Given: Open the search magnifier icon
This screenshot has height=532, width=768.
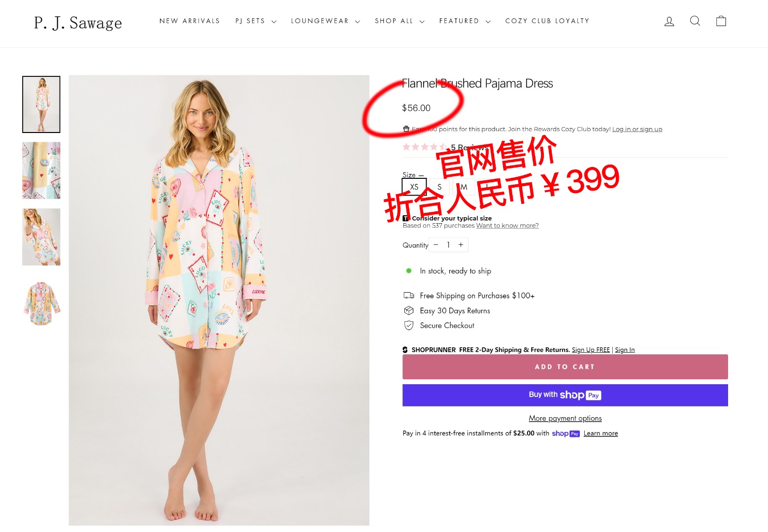Looking at the screenshot, I should point(695,21).
